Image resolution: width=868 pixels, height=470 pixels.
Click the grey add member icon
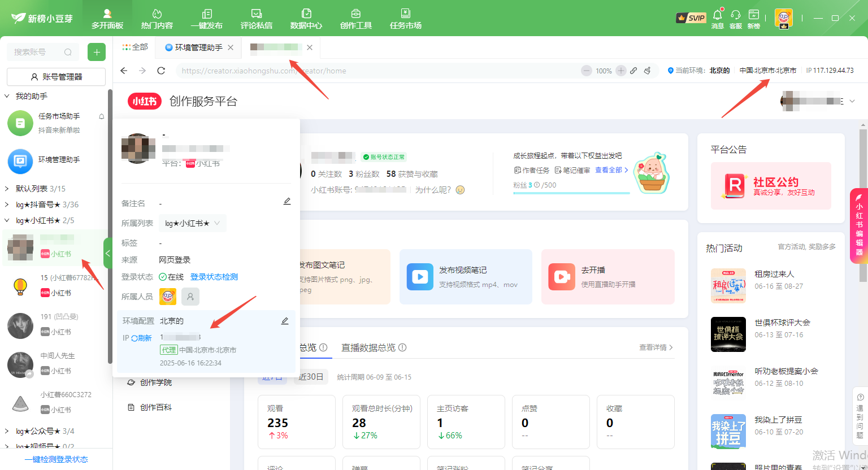tap(190, 296)
